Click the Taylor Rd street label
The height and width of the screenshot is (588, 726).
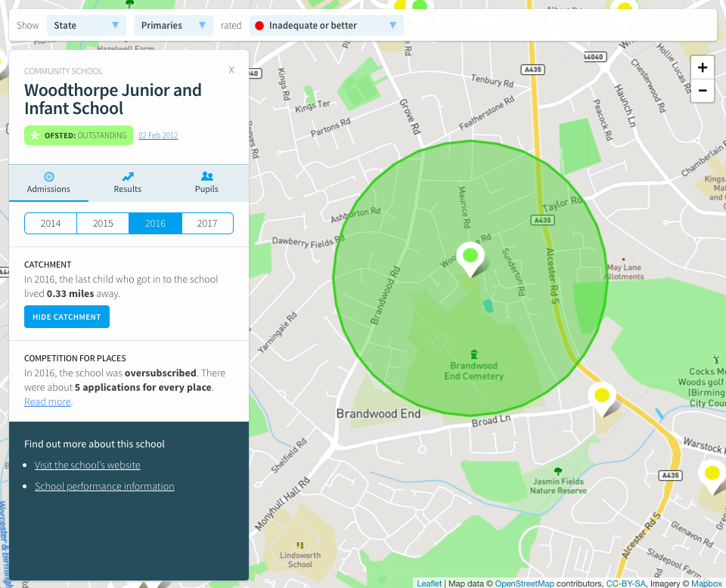click(562, 203)
